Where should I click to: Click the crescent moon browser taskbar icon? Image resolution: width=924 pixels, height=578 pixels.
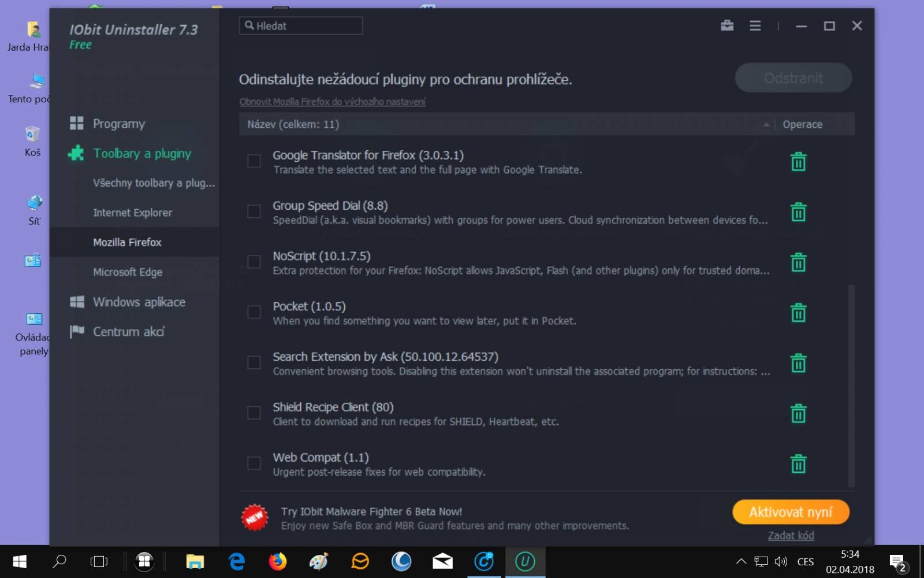pos(401,561)
